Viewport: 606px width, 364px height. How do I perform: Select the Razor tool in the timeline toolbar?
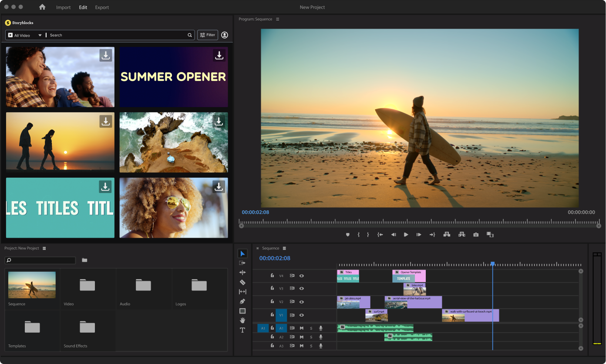(x=242, y=282)
